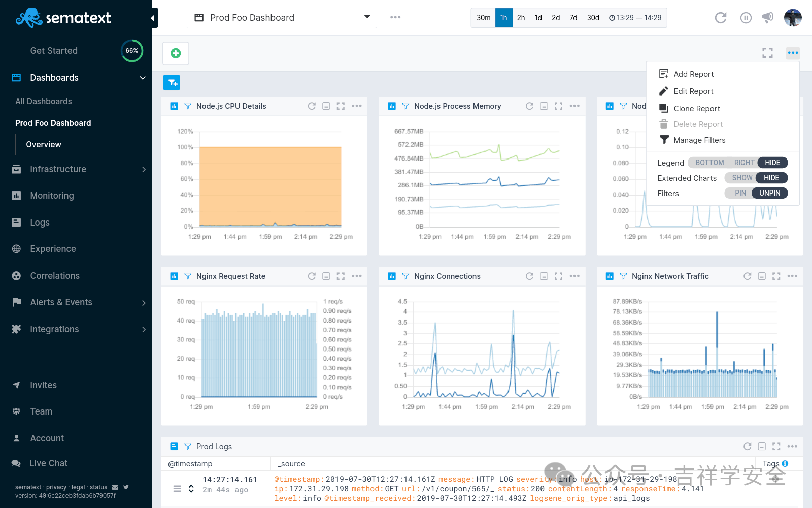This screenshot has height=508, width=812.
Task: Set Legend position to RIGHT
Action: coord(744,163)
